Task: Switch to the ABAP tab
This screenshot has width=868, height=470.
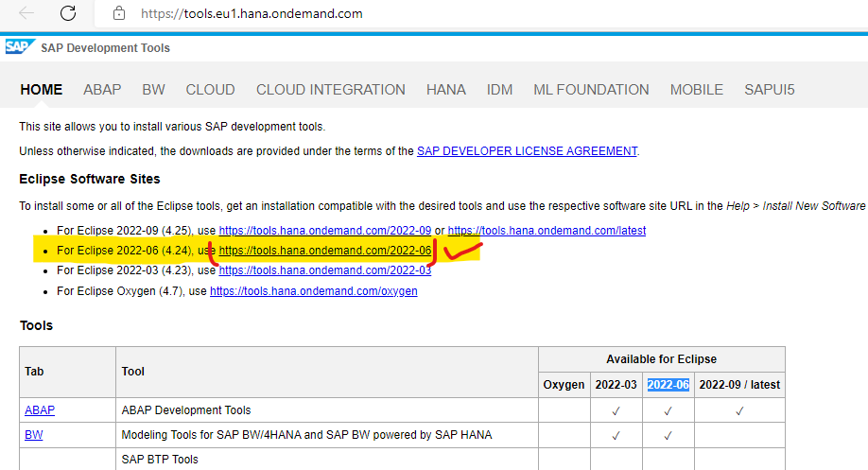Action: [x=102, y=90]
